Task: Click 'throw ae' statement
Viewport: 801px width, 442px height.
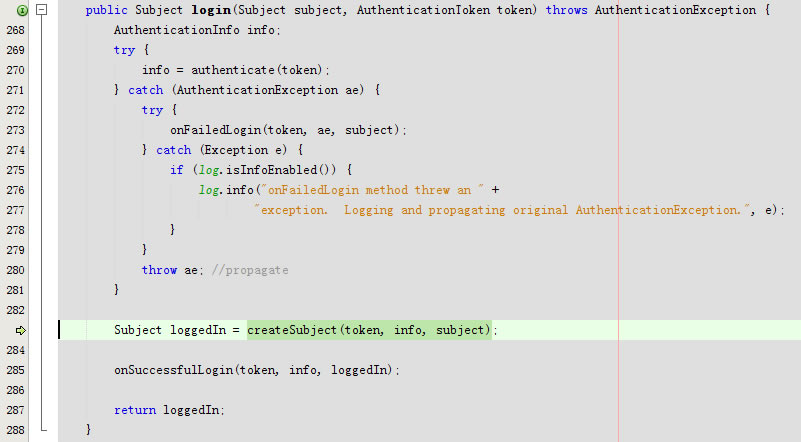Action: click(172, 270)
